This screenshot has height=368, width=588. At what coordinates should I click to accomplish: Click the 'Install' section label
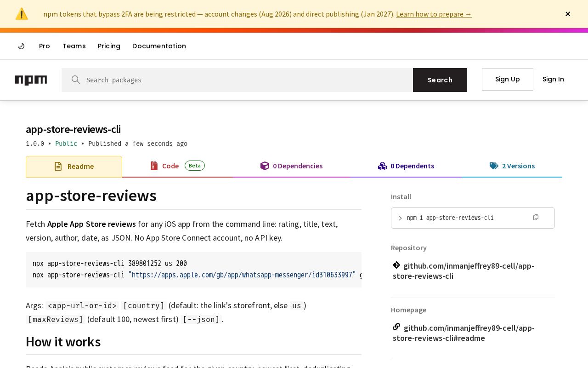[x=401, y=197]
